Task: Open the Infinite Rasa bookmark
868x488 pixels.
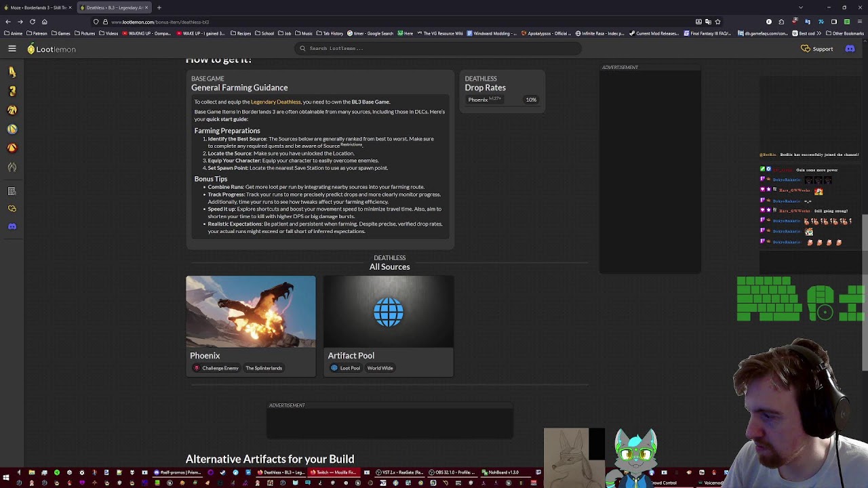Action: point(600,33)
